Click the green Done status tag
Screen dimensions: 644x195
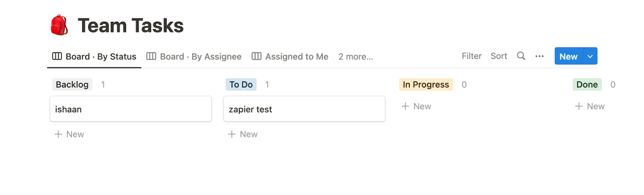click(x=587, y=85)
